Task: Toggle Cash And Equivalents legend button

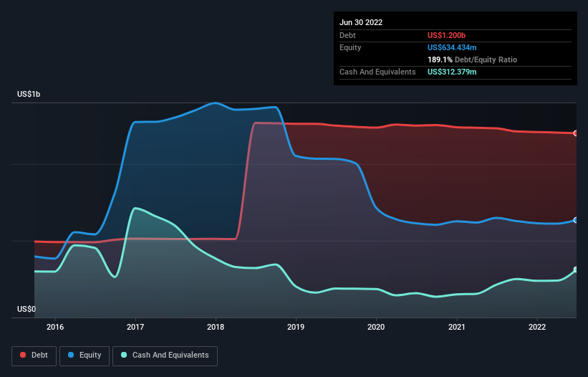Action: (165, 355)
